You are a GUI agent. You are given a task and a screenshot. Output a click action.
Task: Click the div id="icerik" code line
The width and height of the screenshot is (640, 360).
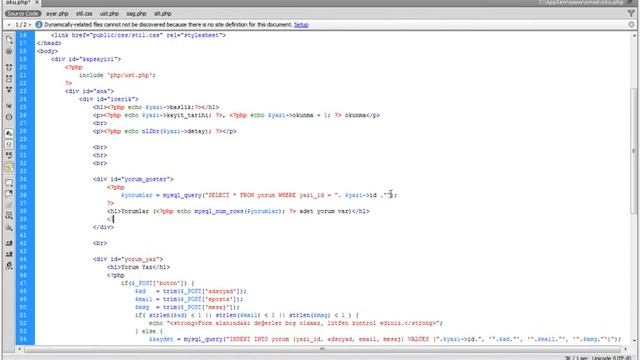coord(109,99)
